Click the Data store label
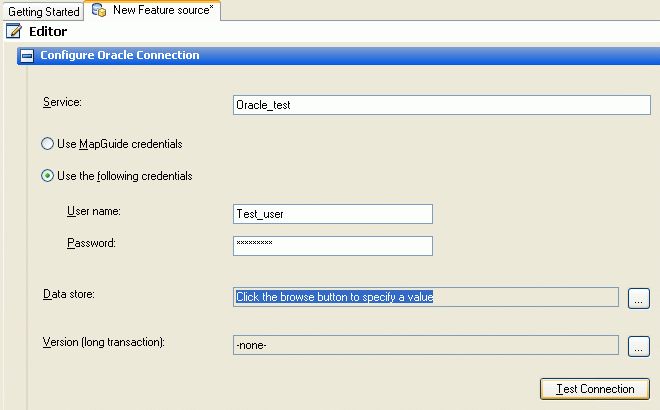 [69, 294]
